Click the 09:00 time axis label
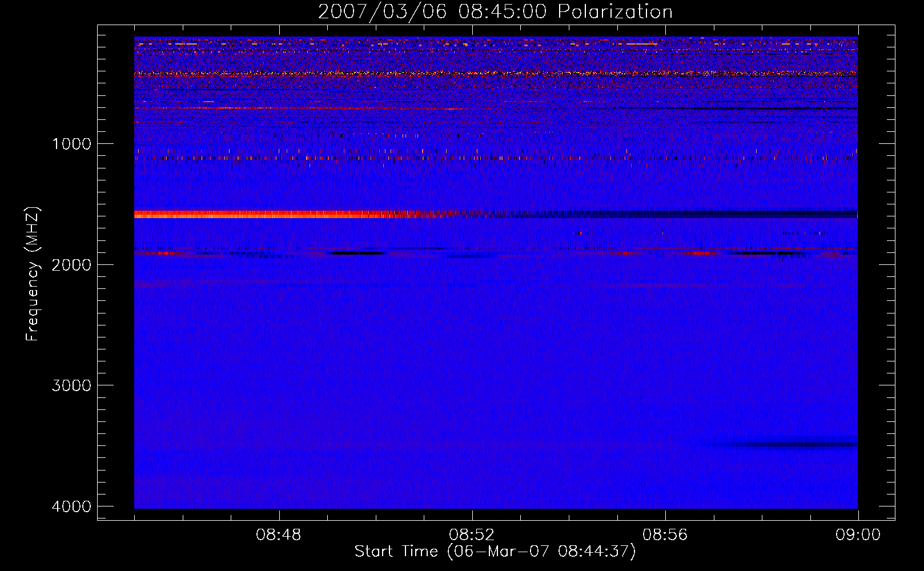This screenshot has width=924, height=571. click(858, 535)
